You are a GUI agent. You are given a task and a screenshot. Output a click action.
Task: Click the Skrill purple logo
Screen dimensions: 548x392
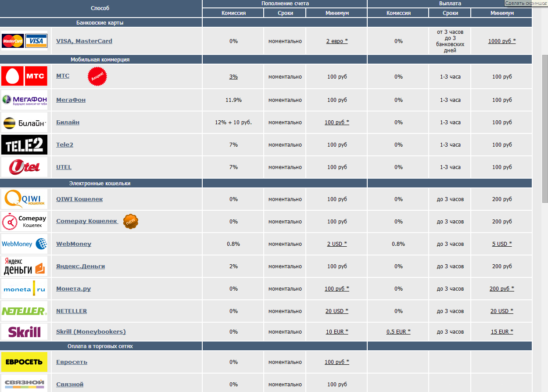(24, 332)
